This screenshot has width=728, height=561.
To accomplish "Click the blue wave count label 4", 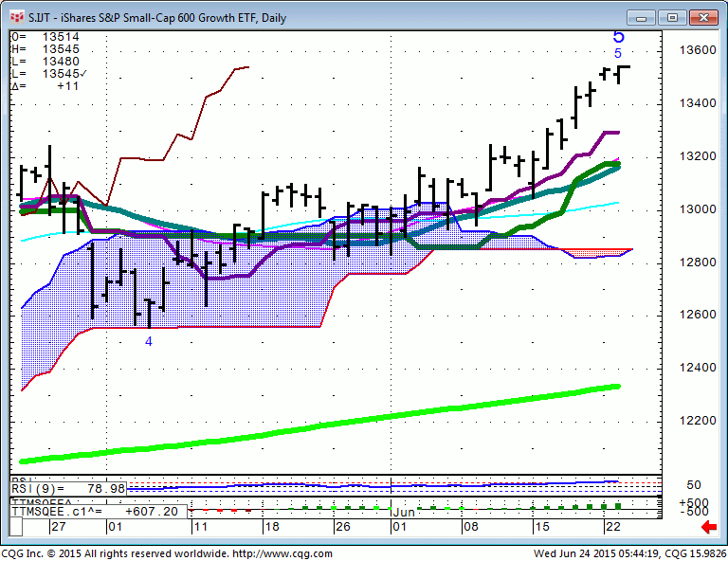I will tap(149, 341).
